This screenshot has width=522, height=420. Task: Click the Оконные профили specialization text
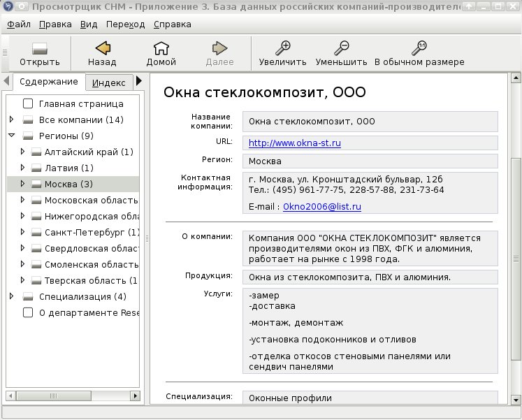[290, 398]
